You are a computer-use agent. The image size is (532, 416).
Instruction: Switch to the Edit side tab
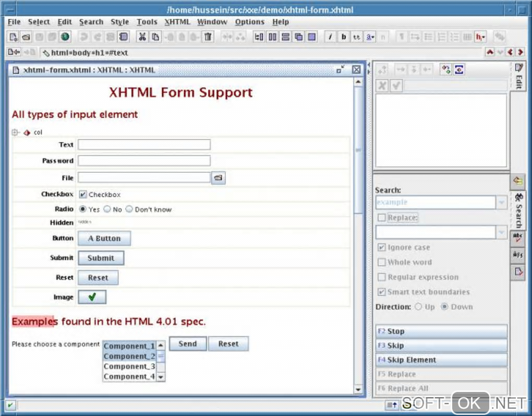click(x=518, y=76)
